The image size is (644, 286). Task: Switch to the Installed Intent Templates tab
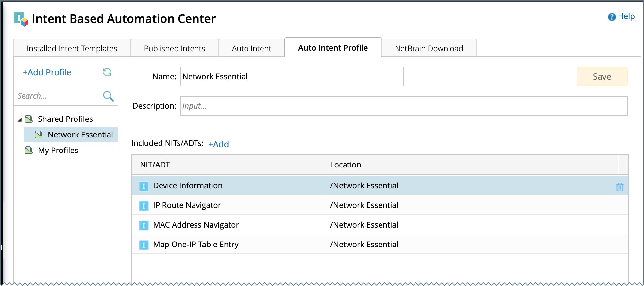[72, 48]
